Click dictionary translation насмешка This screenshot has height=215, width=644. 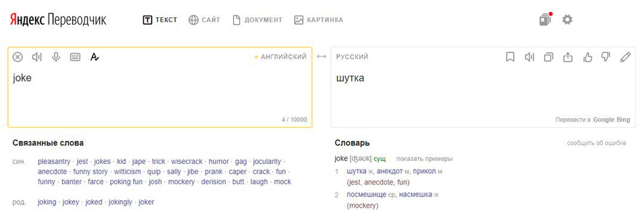[416, 195]
